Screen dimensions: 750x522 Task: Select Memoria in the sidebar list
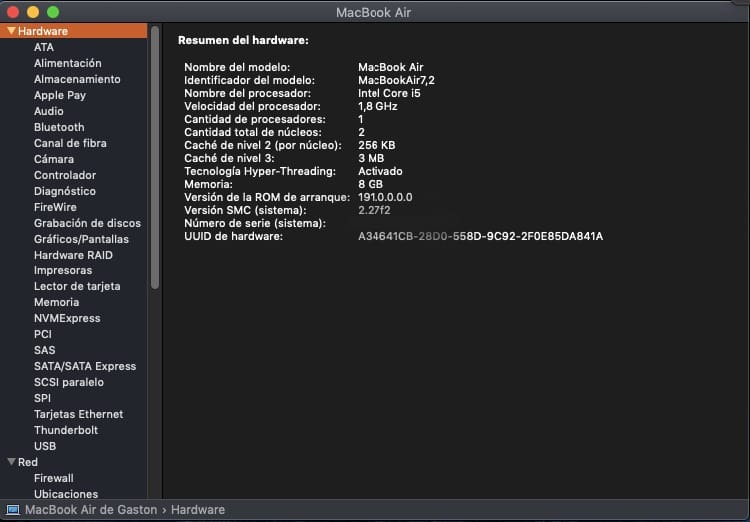(x=56, y=302)
